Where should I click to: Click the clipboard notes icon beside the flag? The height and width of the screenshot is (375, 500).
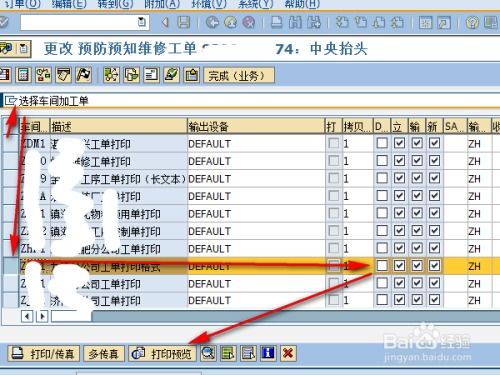(64, 75)
